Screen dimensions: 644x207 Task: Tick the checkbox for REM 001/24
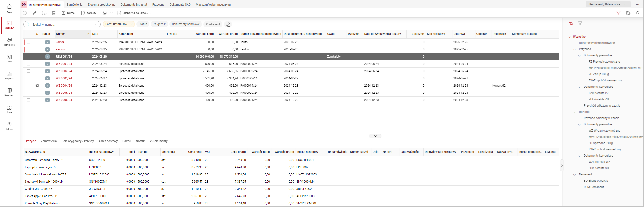click(x=28, y=56)
